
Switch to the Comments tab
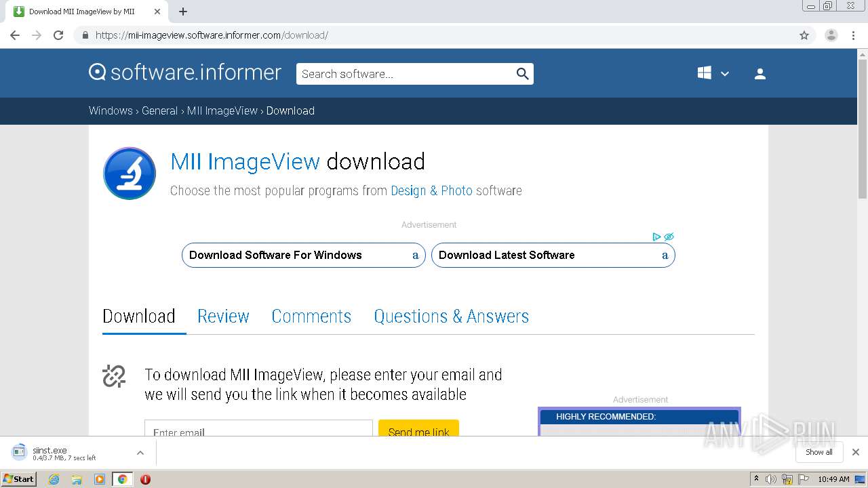[311, 317]
